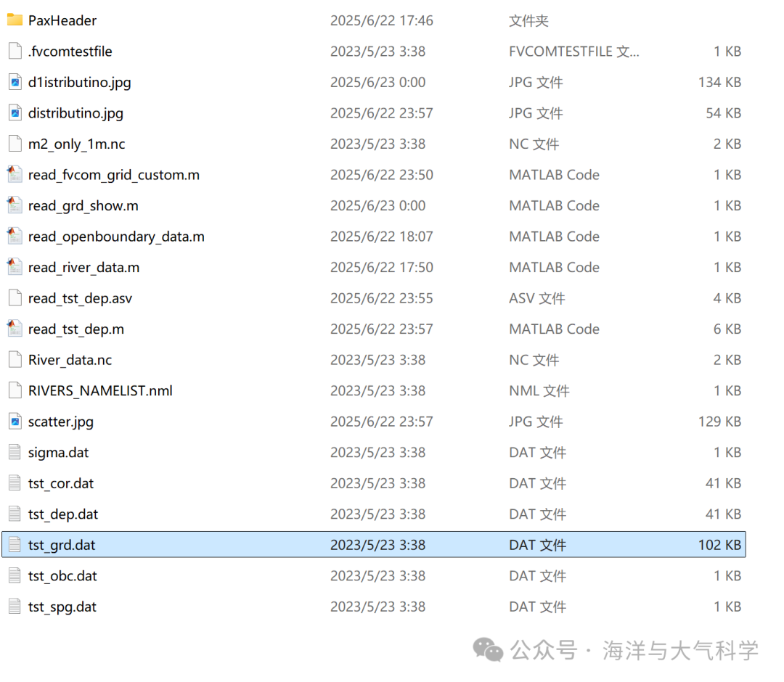Image resolution: width=784 pixels, height=682 pixels.
Task: Select the read_openboundary_data.m file name
Action: [x=116, y=237]
